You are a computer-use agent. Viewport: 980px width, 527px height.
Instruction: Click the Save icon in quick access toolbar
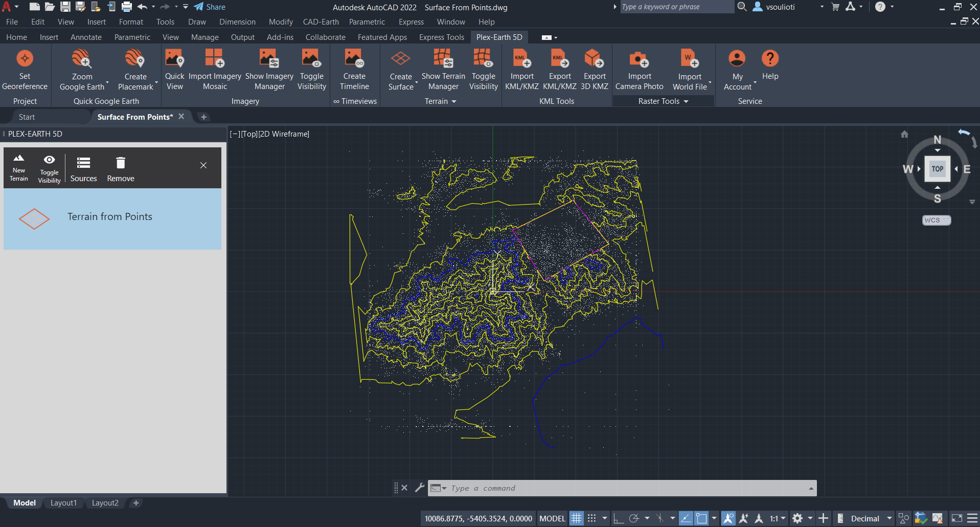click(x=65, y=7)
